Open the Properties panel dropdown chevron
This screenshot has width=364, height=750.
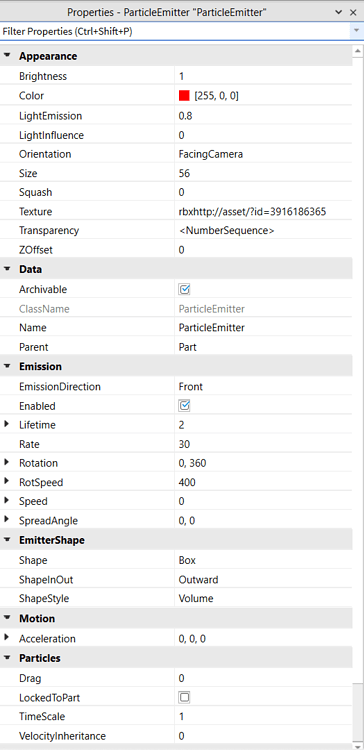click(x=339, y=13)
